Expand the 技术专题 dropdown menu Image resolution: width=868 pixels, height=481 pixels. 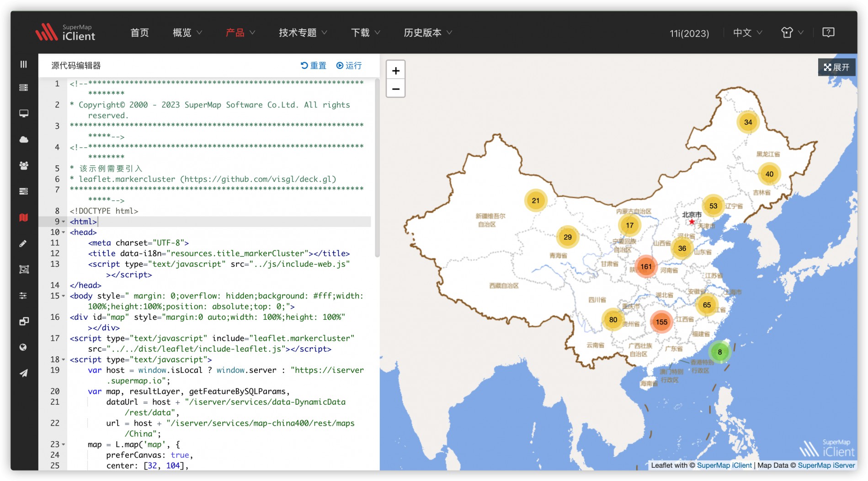click(x=303, y=32)
